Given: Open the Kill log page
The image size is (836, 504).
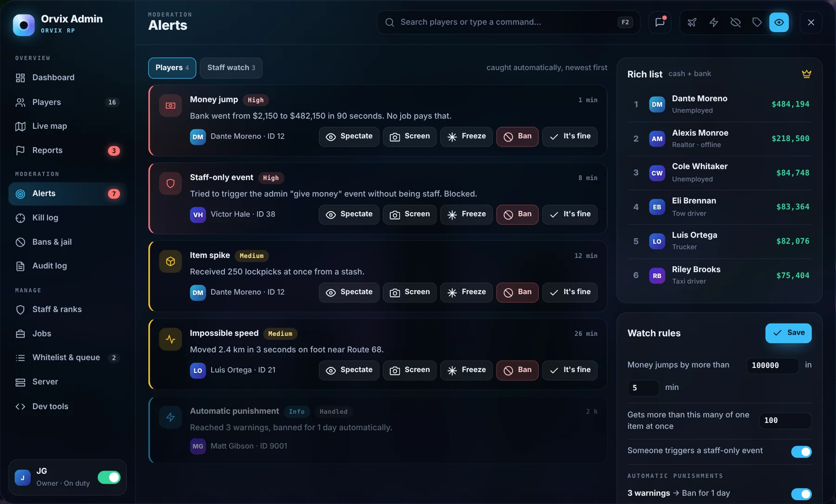Looking at the screenshot, I should [x=67, y=218].
